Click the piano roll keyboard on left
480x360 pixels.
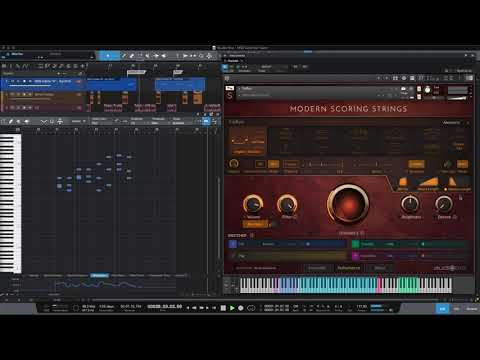coord(10,203)
